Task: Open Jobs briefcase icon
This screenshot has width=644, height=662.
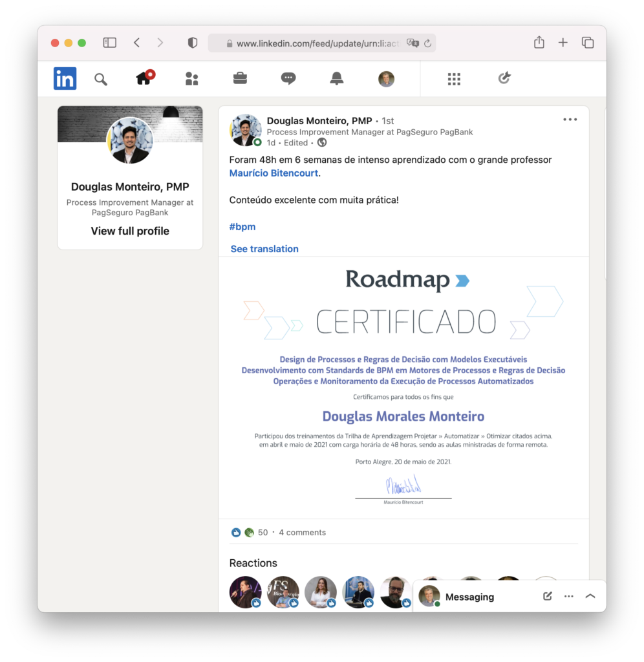Action: pyautogui.click(x=240, y=78)
